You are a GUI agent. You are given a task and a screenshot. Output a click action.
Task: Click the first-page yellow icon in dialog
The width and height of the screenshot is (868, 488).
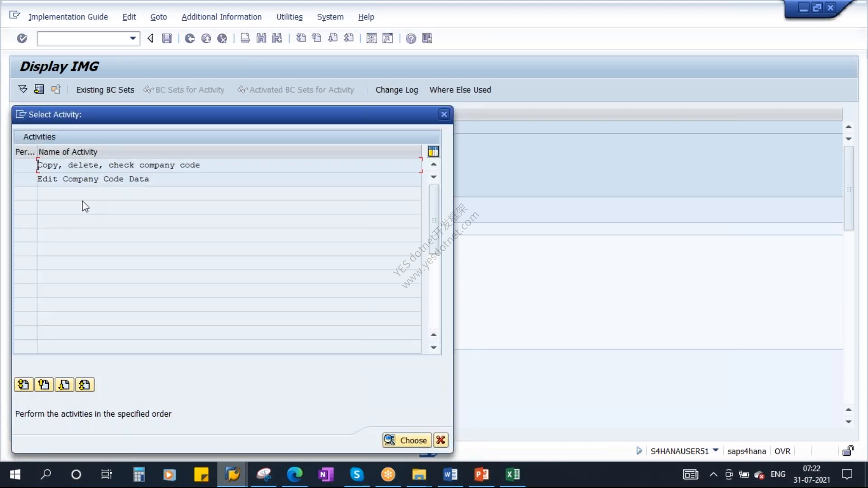[24, 385]
